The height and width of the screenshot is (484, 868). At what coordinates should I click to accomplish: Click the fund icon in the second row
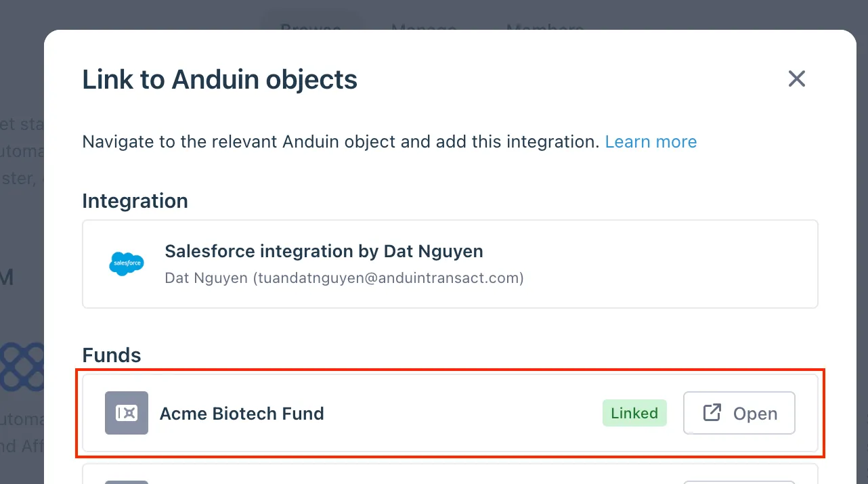click(127, 482)
